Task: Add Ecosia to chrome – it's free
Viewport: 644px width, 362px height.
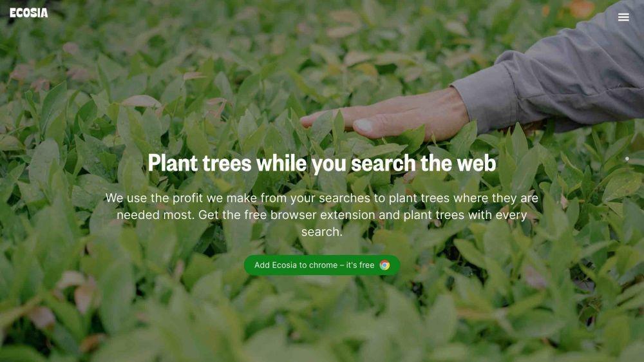Action: (x=321, y=265)
